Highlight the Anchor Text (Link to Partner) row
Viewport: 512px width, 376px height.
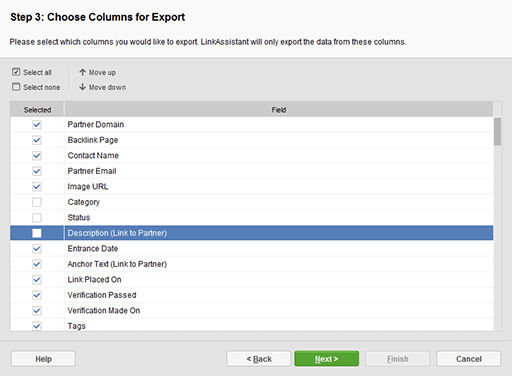click(252, 264)
